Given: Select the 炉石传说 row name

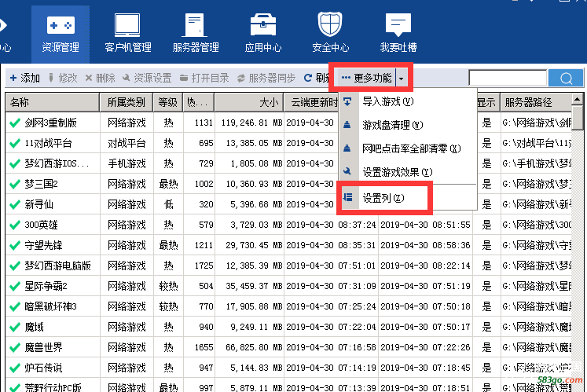Looking at the screenshot, I should pos(43,368).
